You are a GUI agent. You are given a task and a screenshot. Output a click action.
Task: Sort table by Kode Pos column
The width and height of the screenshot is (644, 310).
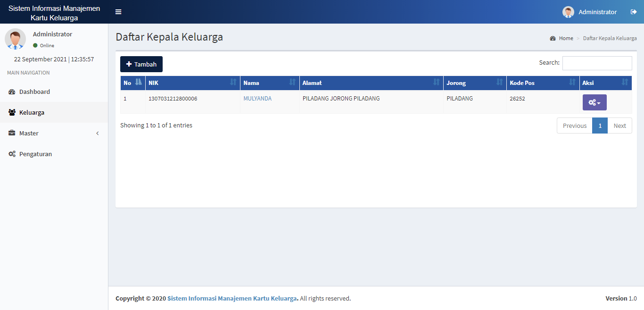point(543,83)
